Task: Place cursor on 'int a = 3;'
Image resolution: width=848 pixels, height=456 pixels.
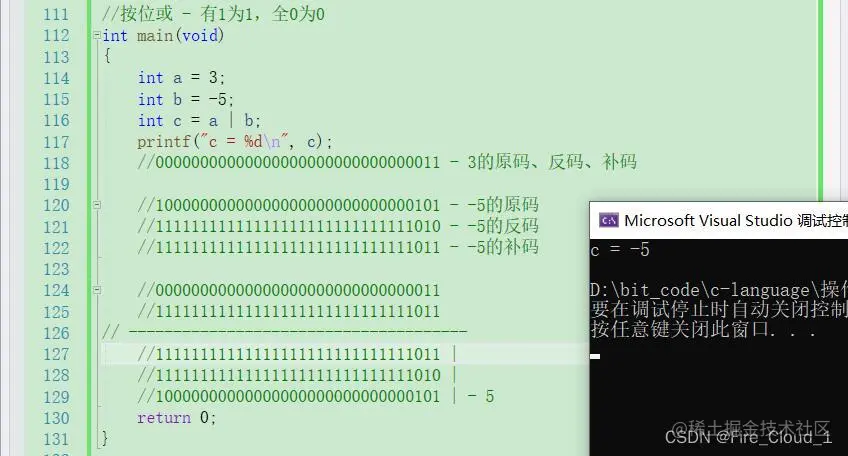Action: tap(181, 78)
